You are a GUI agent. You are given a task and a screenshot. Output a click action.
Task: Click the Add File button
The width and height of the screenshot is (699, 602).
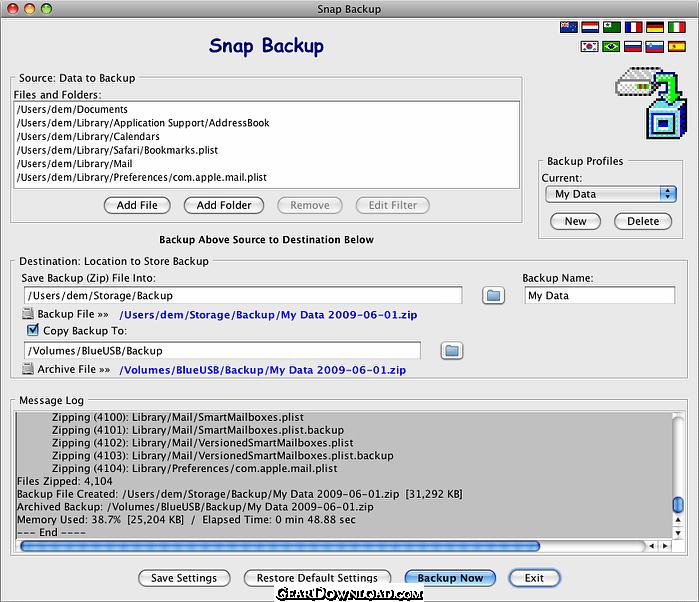[x=137, y=206]
